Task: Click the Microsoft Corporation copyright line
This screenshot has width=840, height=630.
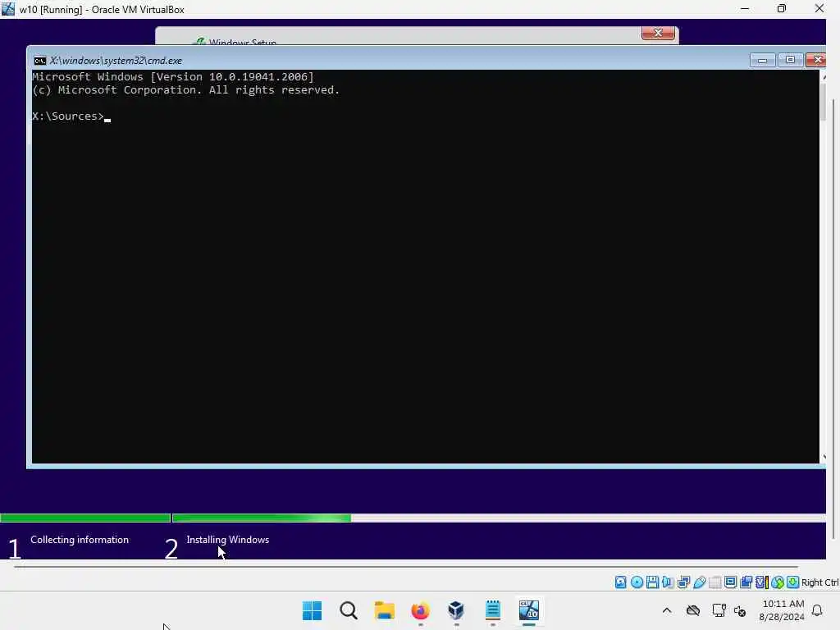Action: point(185,90)
